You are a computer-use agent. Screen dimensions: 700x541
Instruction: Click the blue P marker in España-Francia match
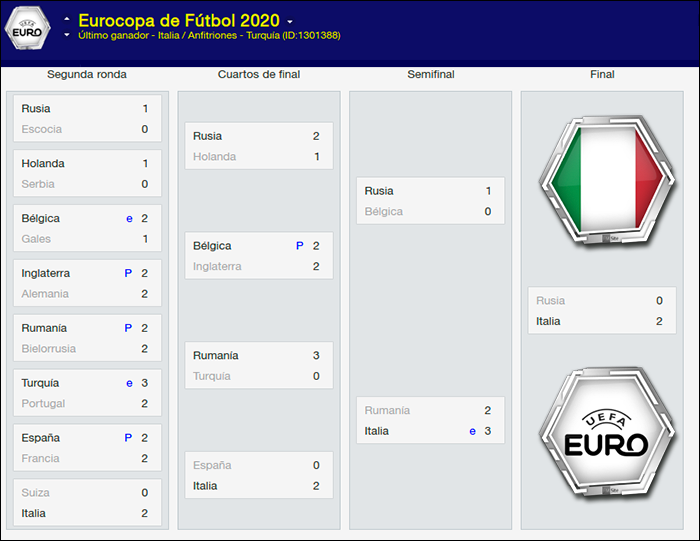[128, 438]
